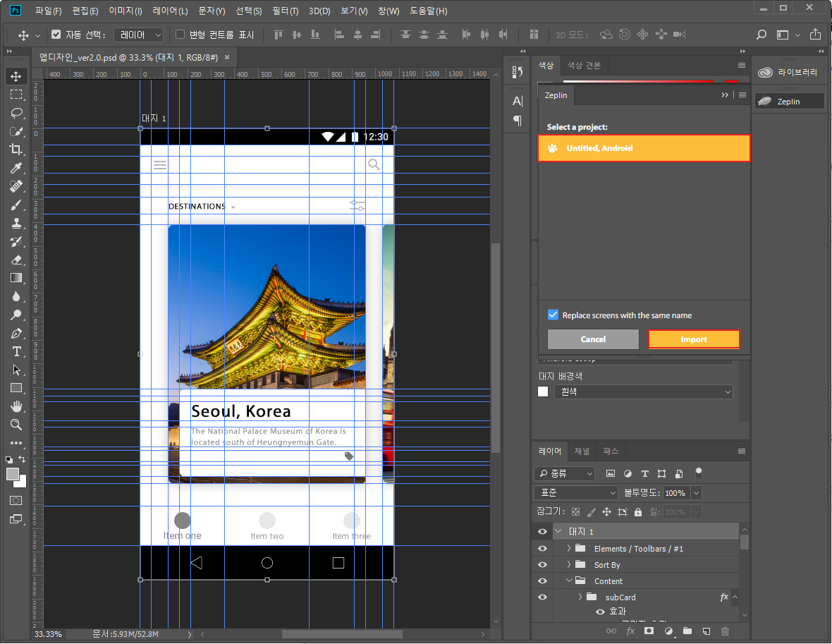Viewport: 832px width, 644px height.
Task: Enable the 자동 선택 checkbox
Action: [x=57, y=35]
